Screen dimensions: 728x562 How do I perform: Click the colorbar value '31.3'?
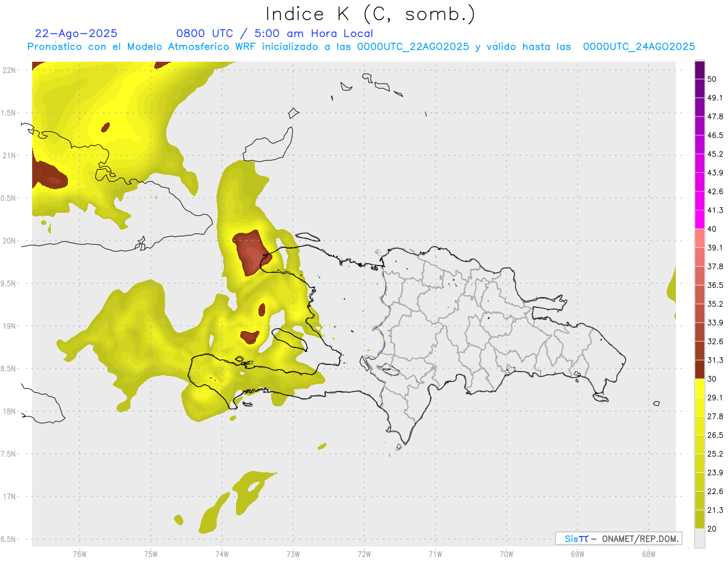click(x=715, y=360)
